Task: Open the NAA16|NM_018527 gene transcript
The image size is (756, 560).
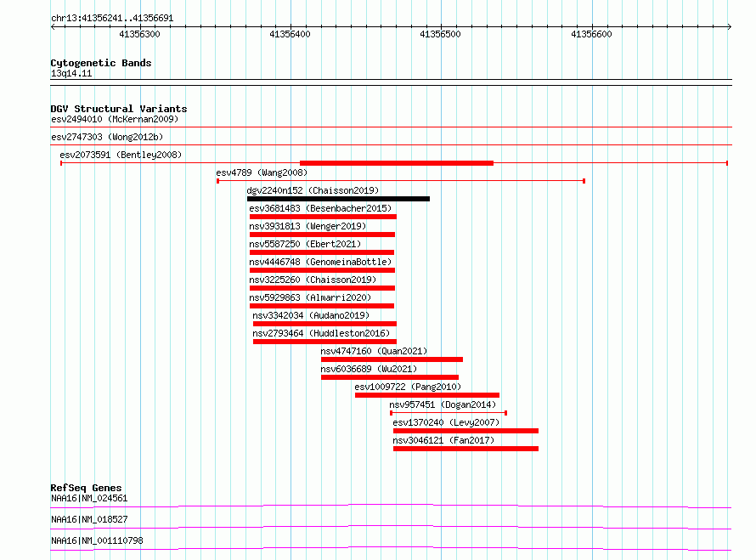Action: 89,519
